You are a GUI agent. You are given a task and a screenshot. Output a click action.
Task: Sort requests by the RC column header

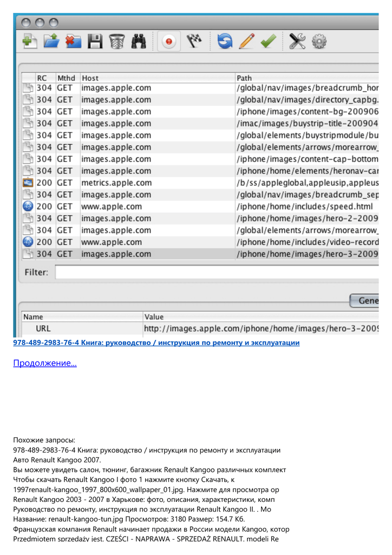tap(42, 78)
